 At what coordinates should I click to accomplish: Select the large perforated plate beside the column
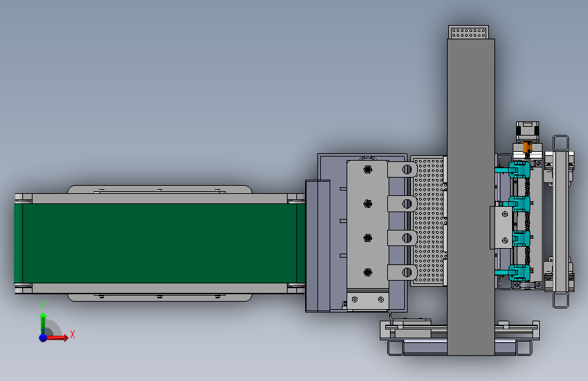coord(429,221)
